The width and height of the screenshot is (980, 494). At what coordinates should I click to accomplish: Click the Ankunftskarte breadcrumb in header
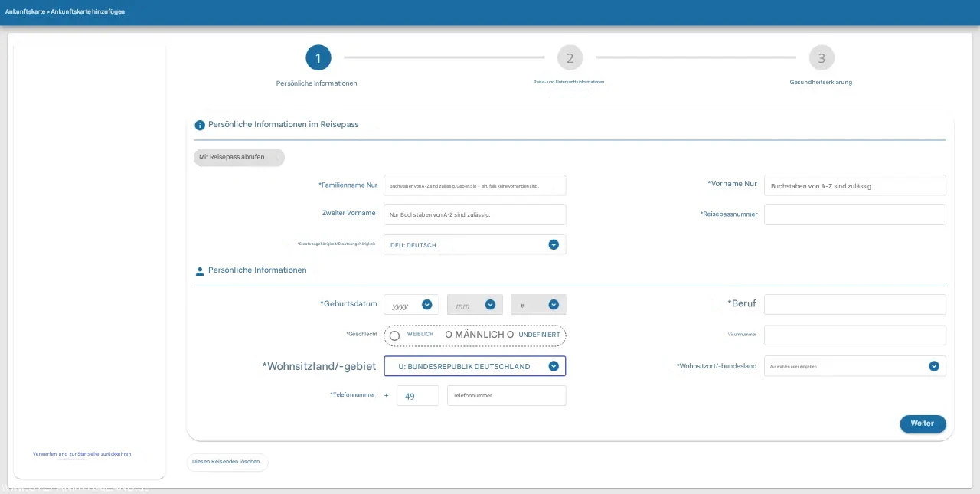(x=24, y=12)
